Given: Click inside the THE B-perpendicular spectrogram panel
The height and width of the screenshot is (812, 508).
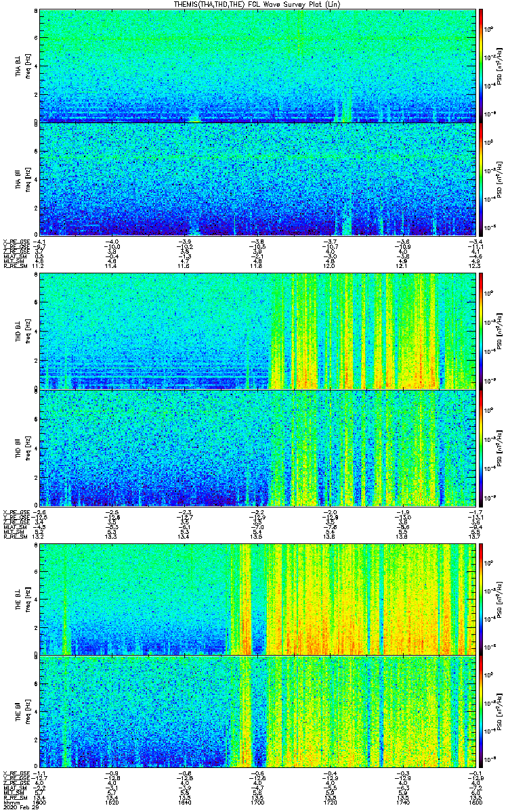Looking at the screenshot, I should coord(257,599).
